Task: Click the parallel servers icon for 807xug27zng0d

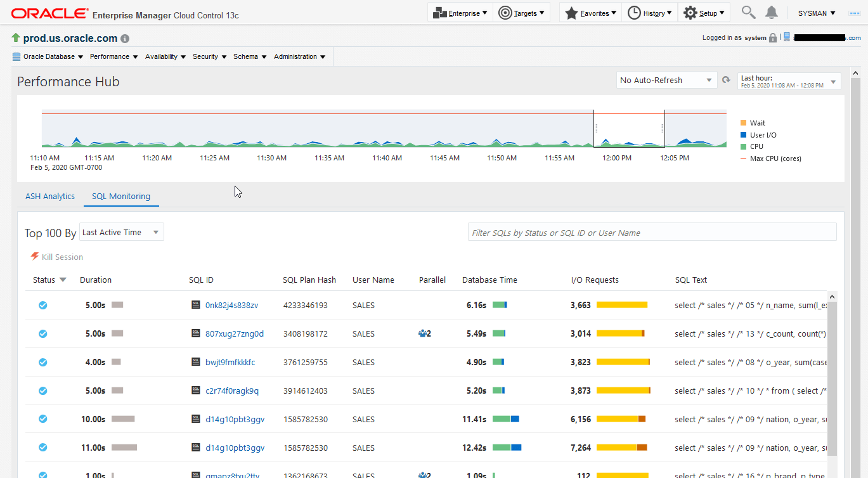Action: (423, 333)
